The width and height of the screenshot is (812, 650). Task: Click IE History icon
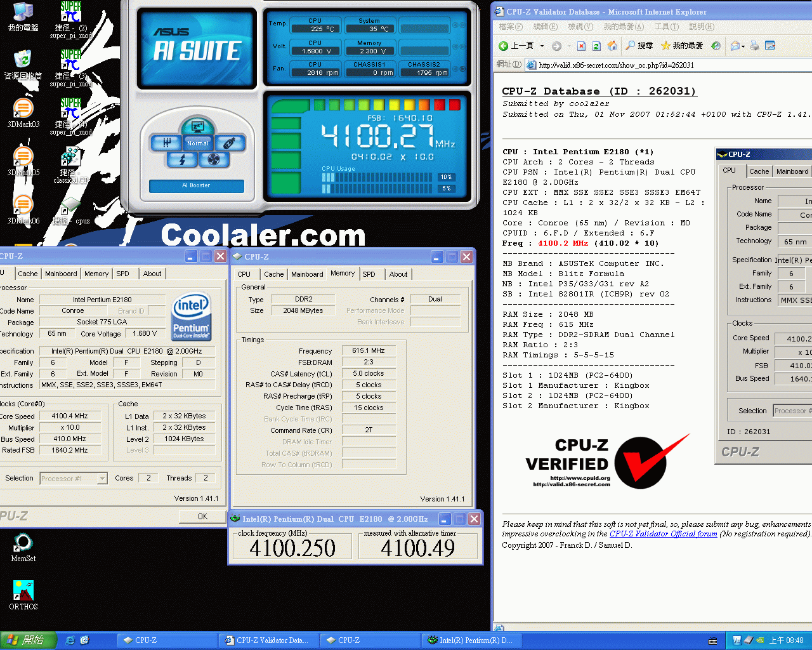(716, 46)
